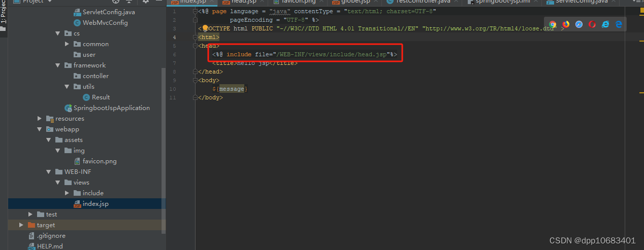This screenshot has width=644, height=250.
Task: Select SpringbootJspApplication in project tree
Action: click(112, 108)
